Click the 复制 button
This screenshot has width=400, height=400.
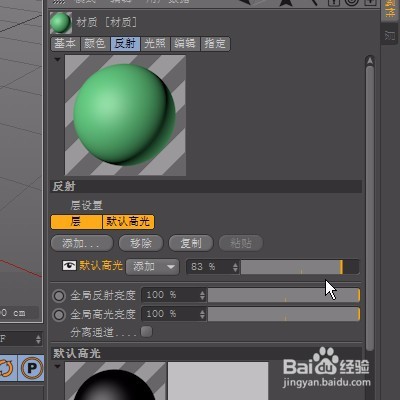[191, 243]
